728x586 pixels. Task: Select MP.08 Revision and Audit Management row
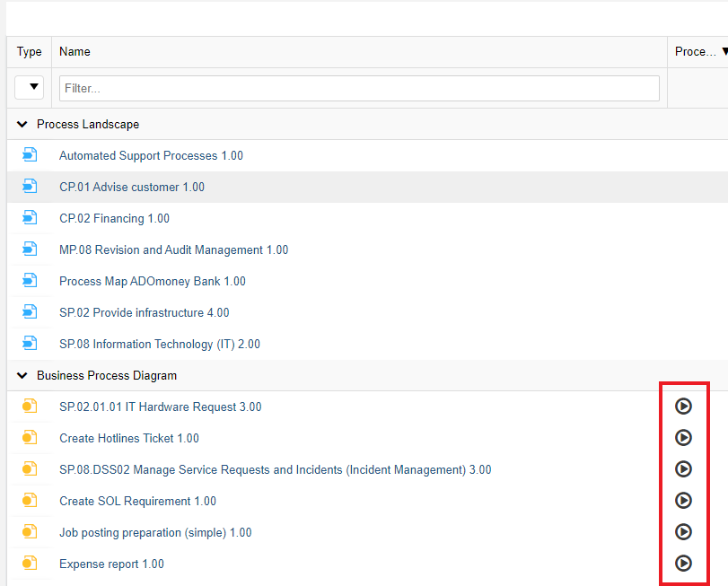pos(173,249)
